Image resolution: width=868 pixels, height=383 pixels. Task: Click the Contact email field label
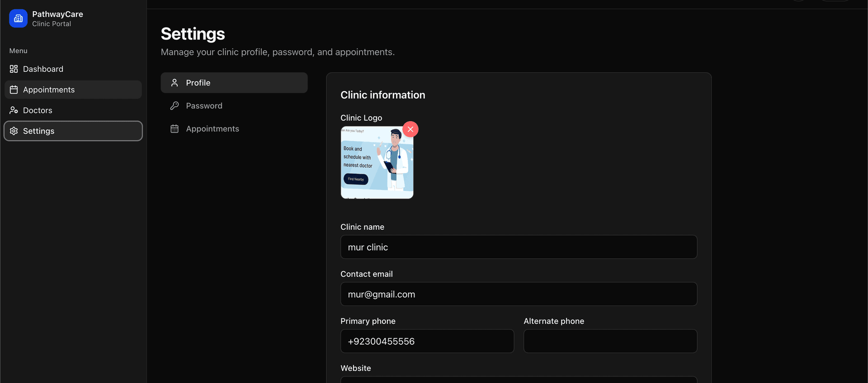pos(367,274)
